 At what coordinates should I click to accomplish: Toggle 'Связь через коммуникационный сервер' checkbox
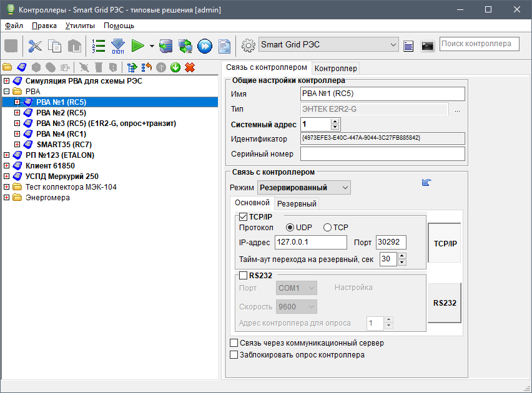234,343
